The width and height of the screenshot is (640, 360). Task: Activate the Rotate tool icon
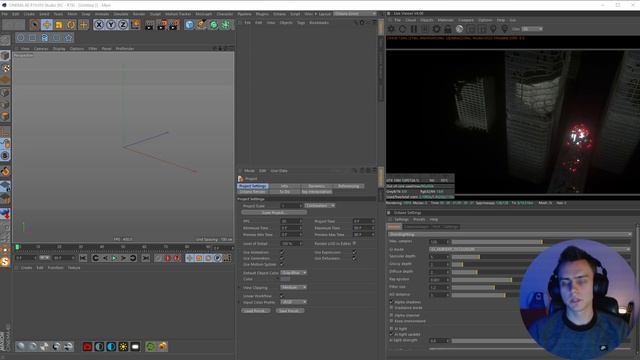pos(71,25)
